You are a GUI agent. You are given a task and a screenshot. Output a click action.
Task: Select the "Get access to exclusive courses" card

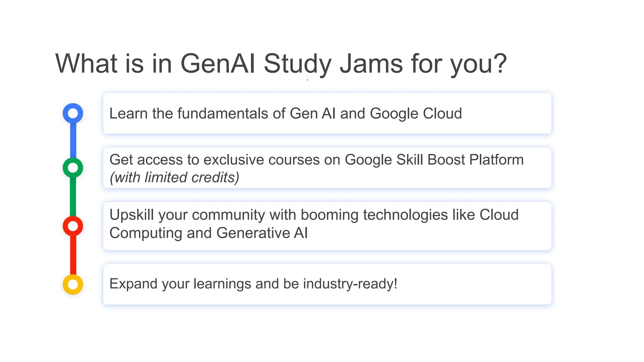tap(327, 168)
